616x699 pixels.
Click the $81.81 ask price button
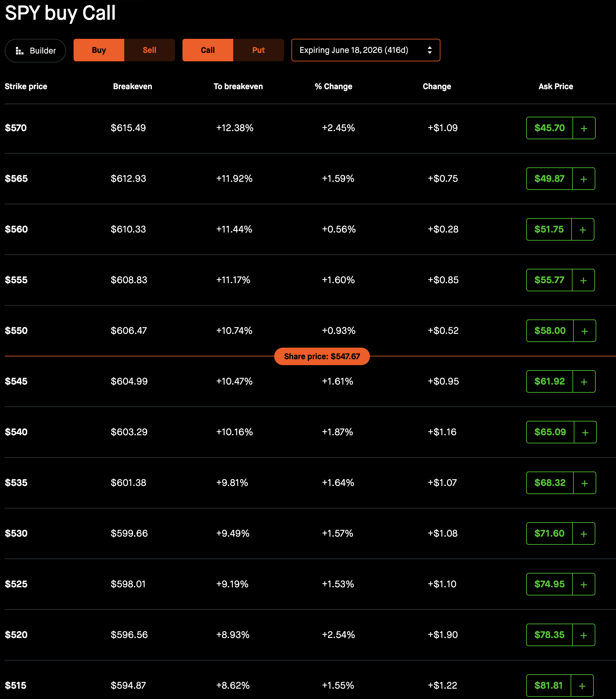(549, 685)
